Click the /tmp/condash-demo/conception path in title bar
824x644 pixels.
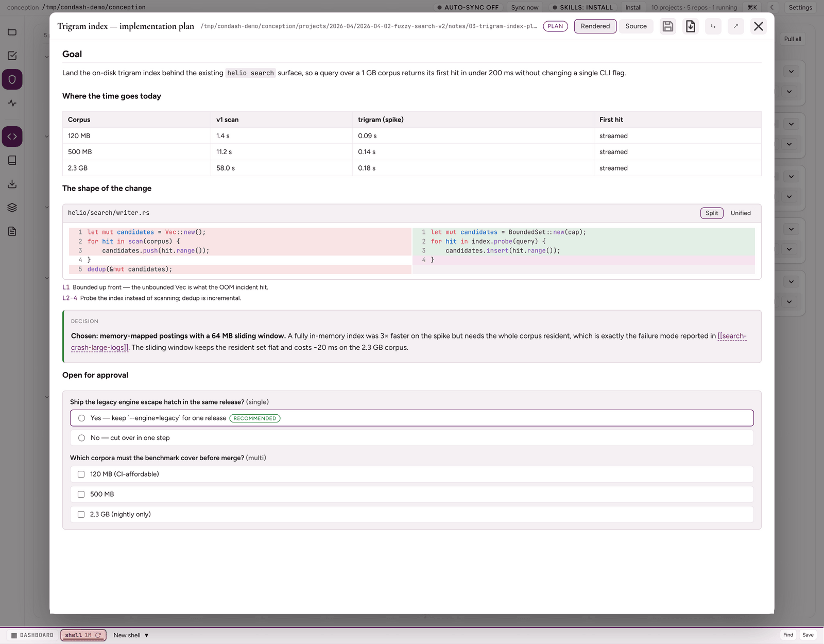94,7
